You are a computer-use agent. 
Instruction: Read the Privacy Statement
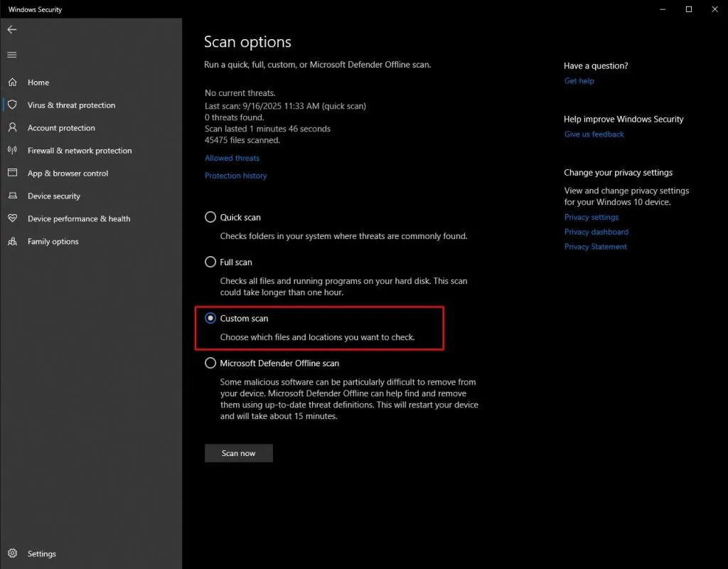595,246
